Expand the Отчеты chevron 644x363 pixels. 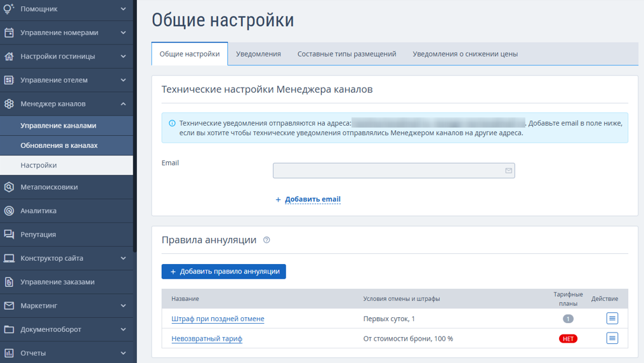(123, 353)
